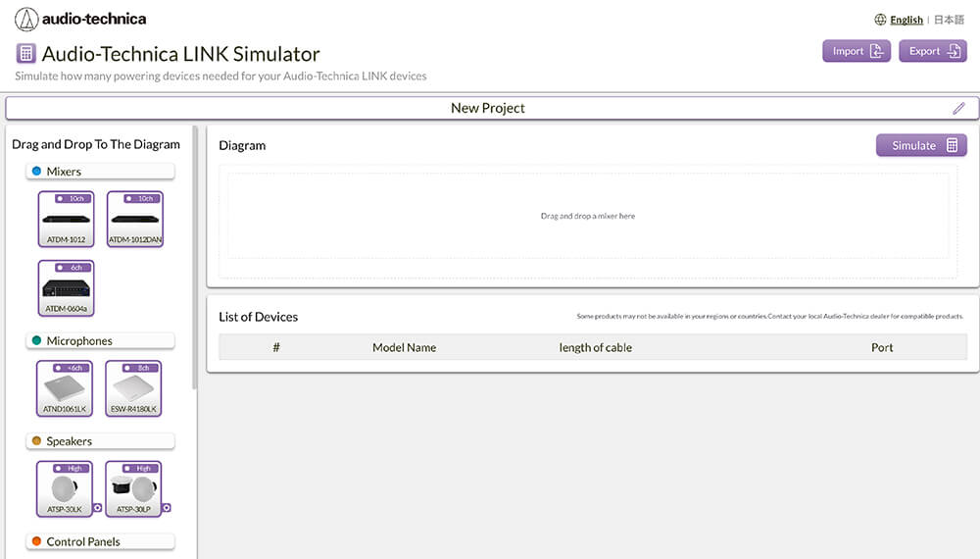The image size is (980, 559).
Task: Open info badge beside ATSP-30LP speaker
Action: (x=167, y=508)
